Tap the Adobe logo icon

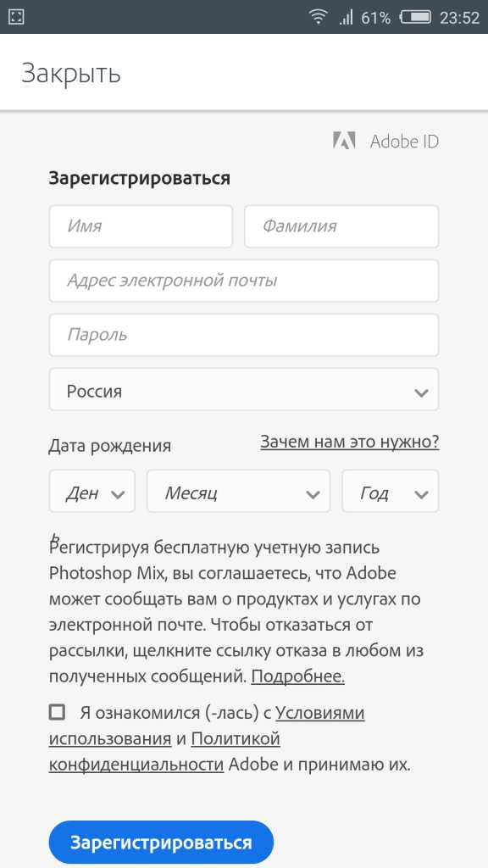pos(344,142)
